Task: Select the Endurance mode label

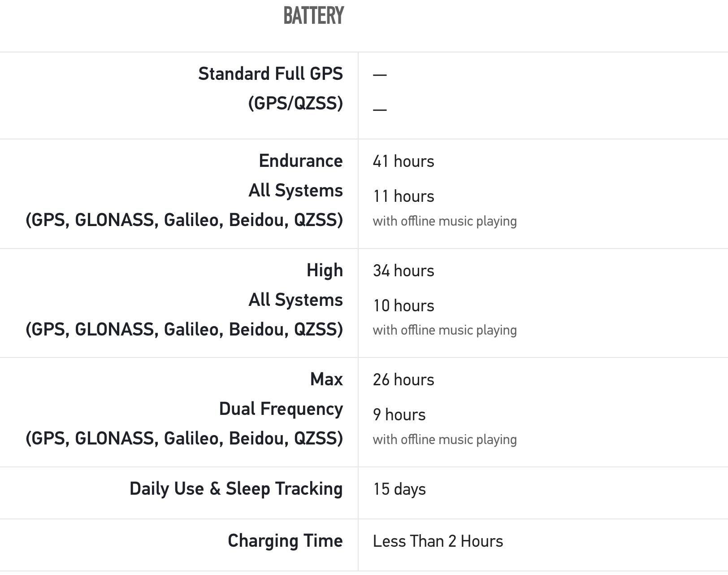Action: (x=300, y=161)
